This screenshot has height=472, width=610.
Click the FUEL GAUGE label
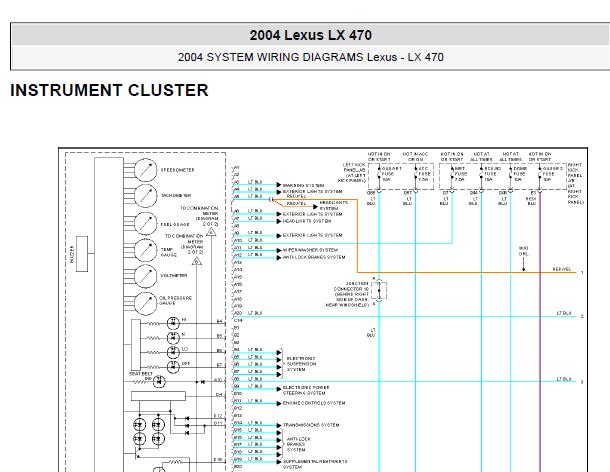pos(175,225)
